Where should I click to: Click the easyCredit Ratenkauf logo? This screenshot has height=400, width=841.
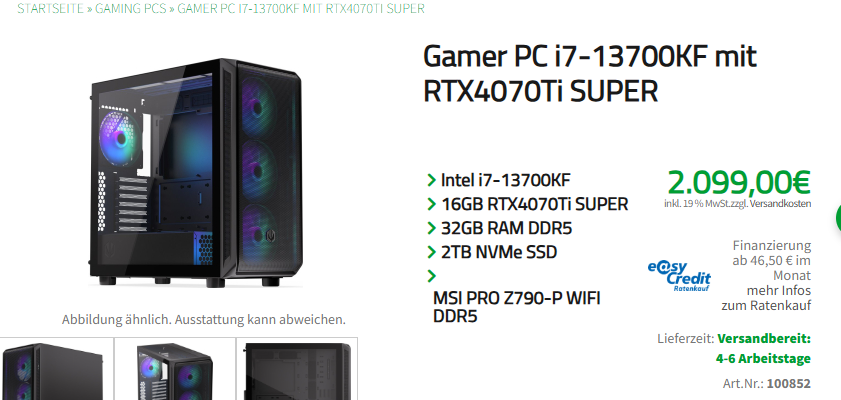(678, 276)
